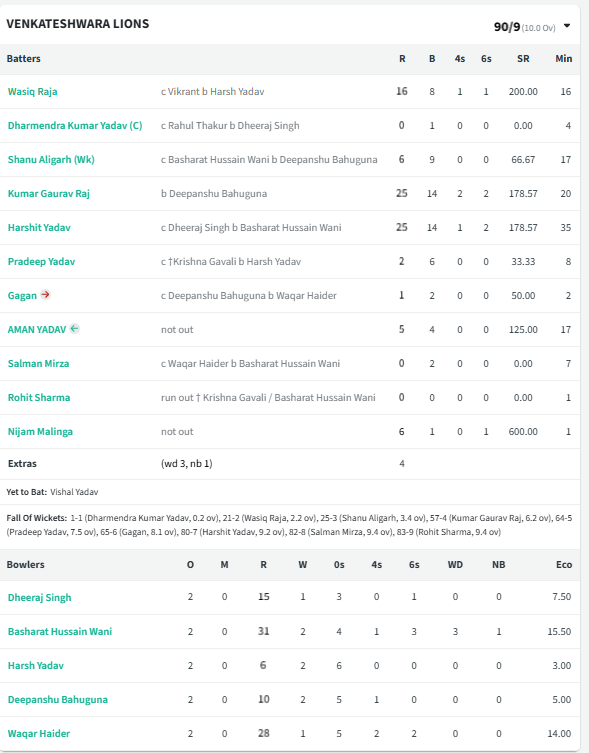Click the red substituted-out arrow beside Gagan
Viewport: 589px width, 753px height.
click(45, 294)
